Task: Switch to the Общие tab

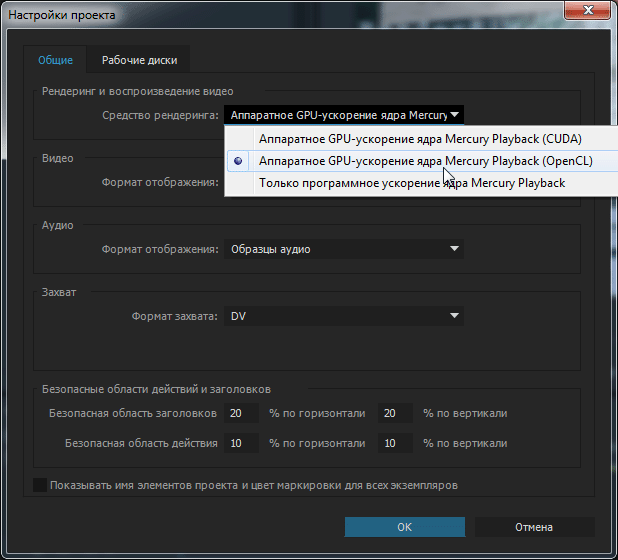Action: pos(55,60)
